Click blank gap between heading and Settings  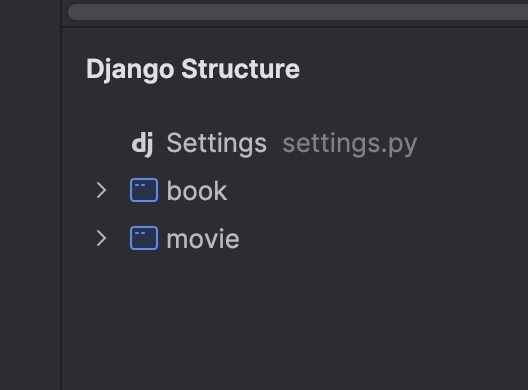[295, 106]
